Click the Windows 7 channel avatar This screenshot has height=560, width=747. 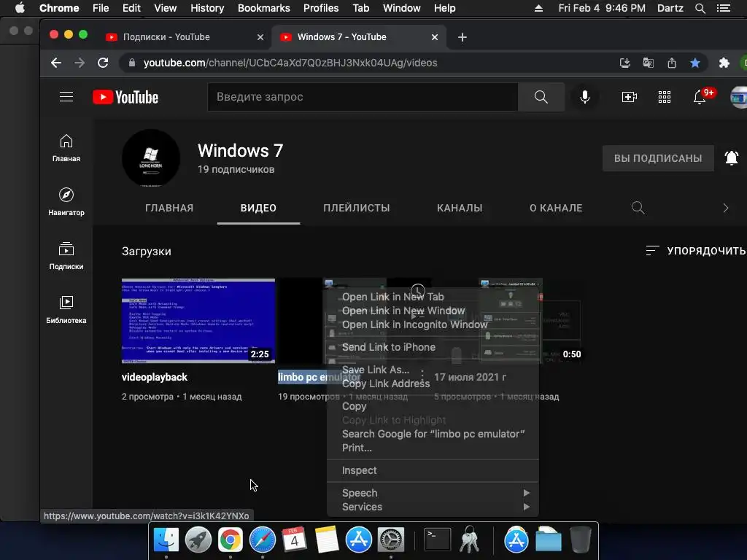pos(151,157)
